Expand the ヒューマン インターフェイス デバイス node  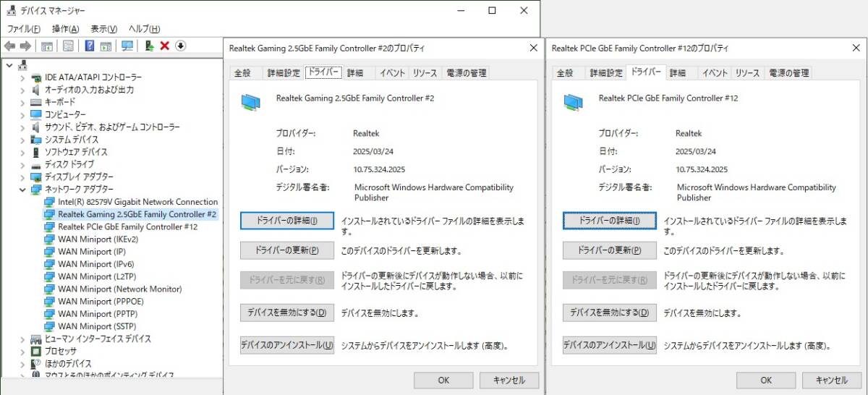pos(22,339)
